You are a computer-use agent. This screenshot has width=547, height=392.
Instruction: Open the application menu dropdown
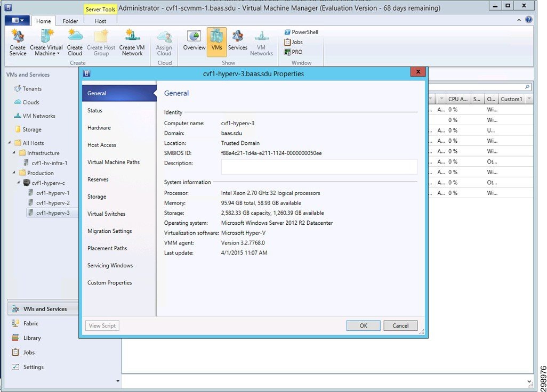coord(18,20)
